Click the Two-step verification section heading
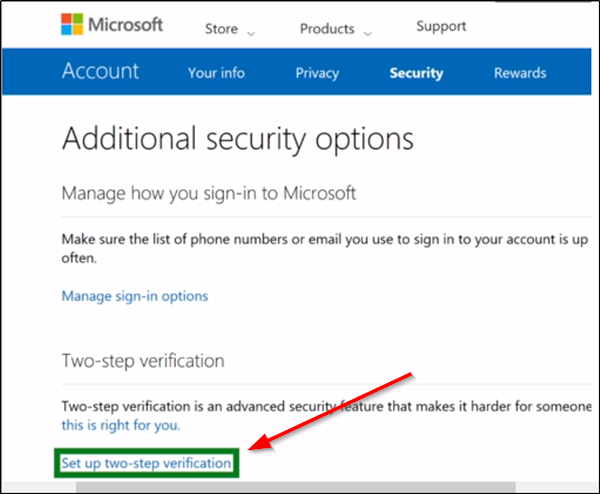The image size is (600, 494). (x=143, y=360)
